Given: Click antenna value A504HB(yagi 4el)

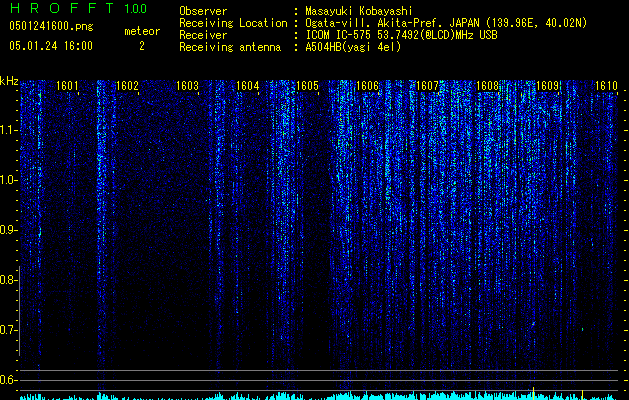Looking at the screenshot, I should click(353, 47).
